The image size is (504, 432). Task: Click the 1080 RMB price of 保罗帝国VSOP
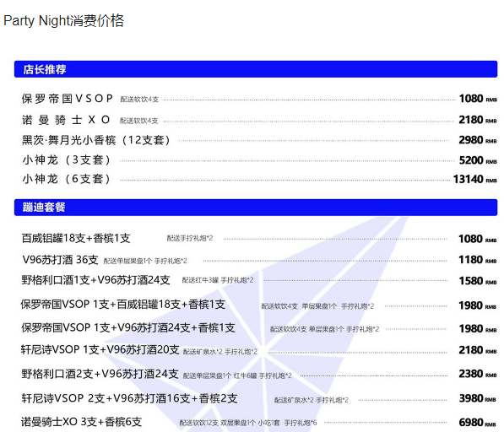pyautogui.click(x=478, y=98)
